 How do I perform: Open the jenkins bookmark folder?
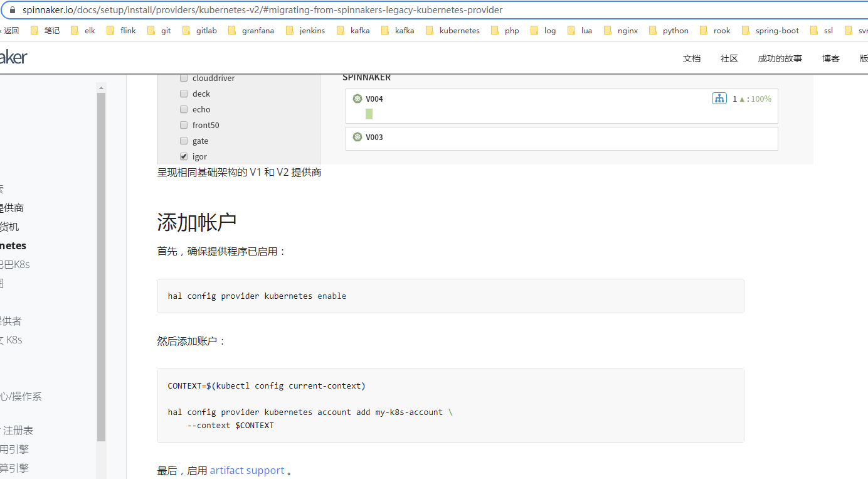click(x=305, y=30)
